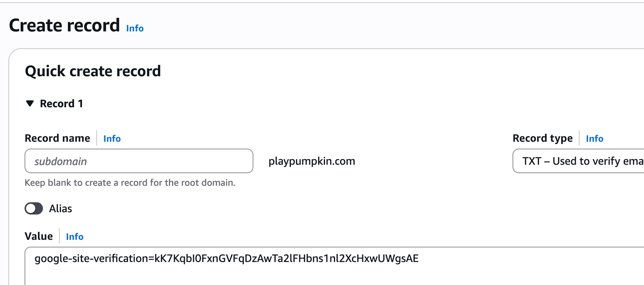644x285 pixels.
Task: Click the playpumpkin.com domain suffix
Action: pos(312,161)
